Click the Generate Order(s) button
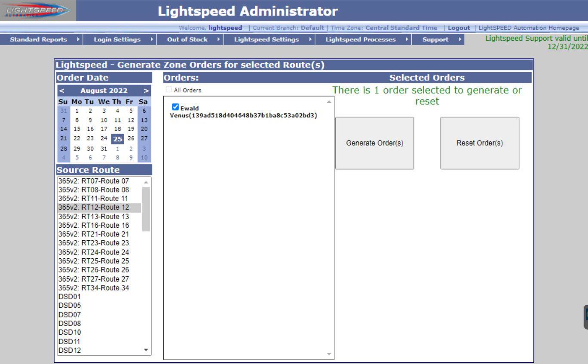The image size is (588, 364). [375, 143]
